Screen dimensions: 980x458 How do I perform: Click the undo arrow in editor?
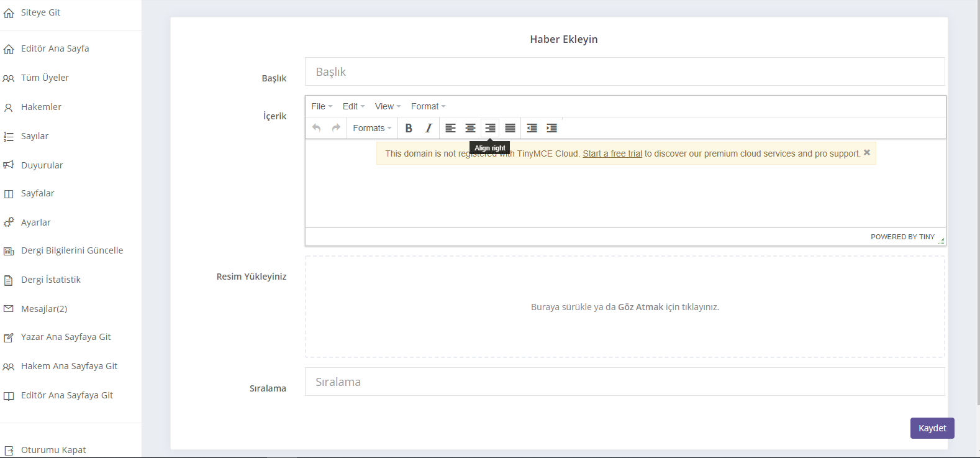317,128
